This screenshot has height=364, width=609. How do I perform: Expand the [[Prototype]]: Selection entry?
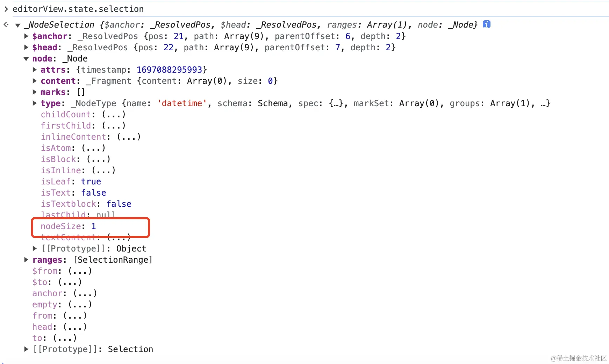(x=26, y=349)
